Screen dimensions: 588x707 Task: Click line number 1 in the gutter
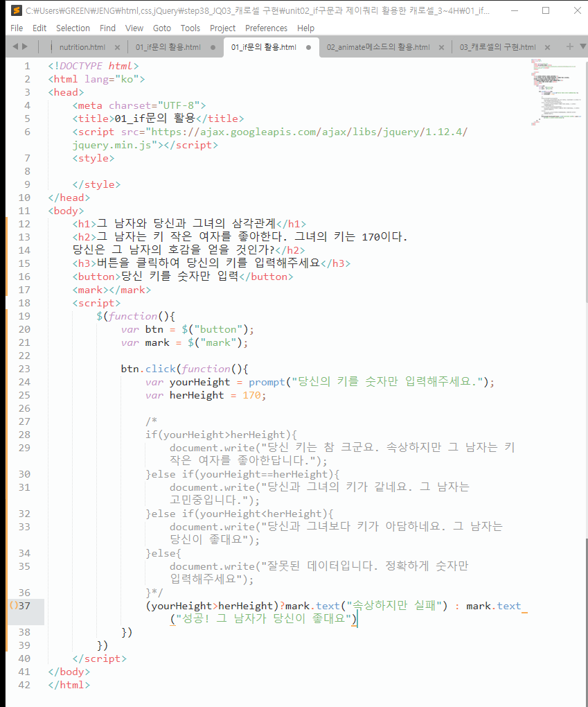27,67
